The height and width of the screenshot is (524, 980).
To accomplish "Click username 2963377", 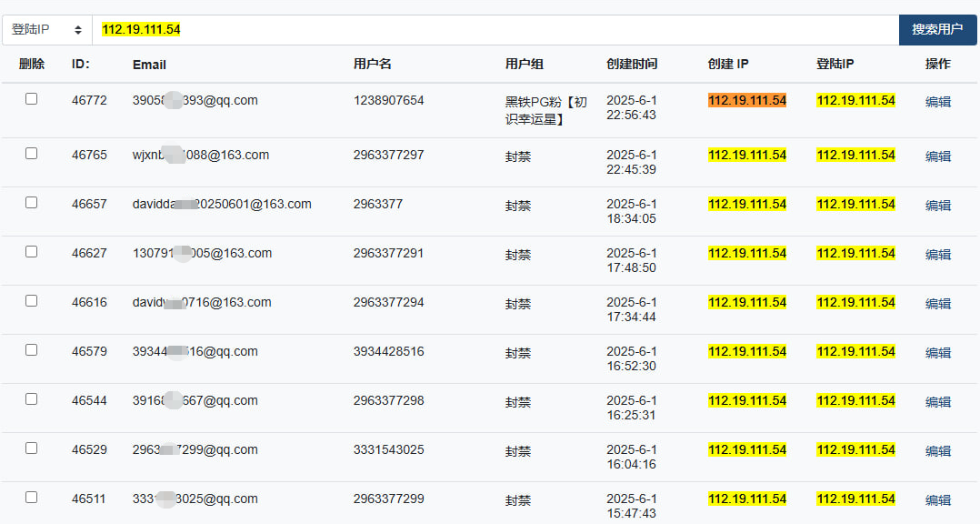I will click(378, 204).
